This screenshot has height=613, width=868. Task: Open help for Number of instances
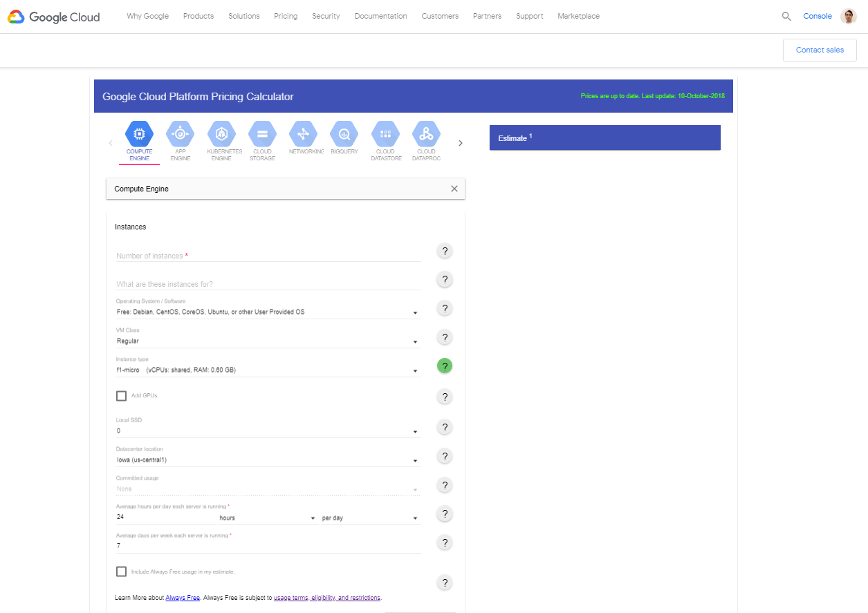(x=445, y=251)
